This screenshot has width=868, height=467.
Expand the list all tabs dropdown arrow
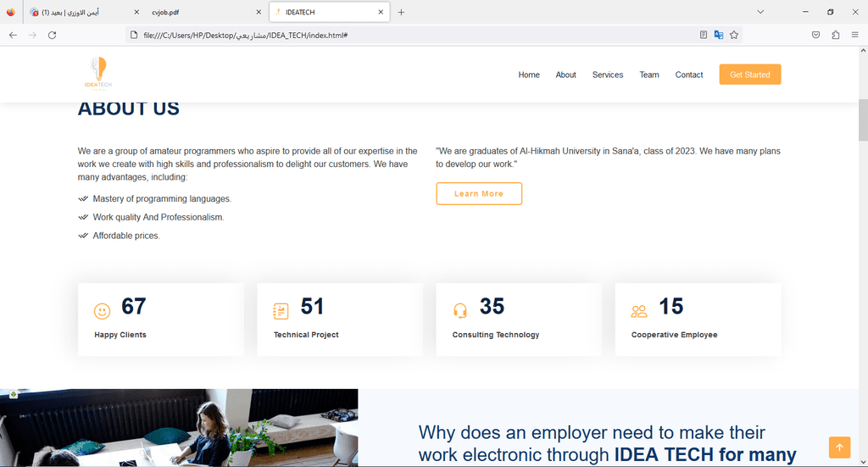tap(760, 12)
